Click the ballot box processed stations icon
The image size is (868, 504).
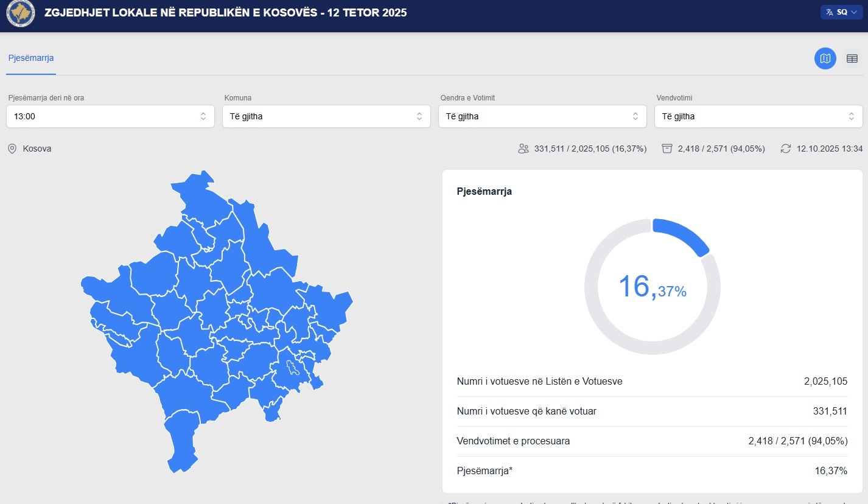point(667,149)
